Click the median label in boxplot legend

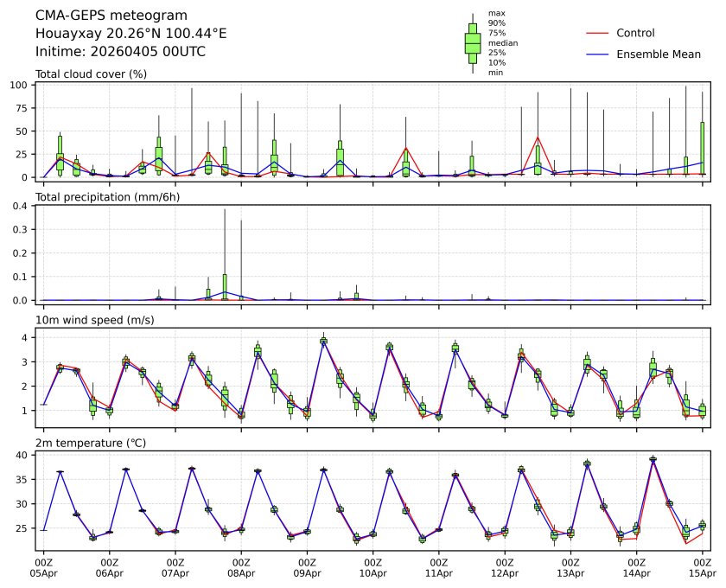click(x=499, y=42)
